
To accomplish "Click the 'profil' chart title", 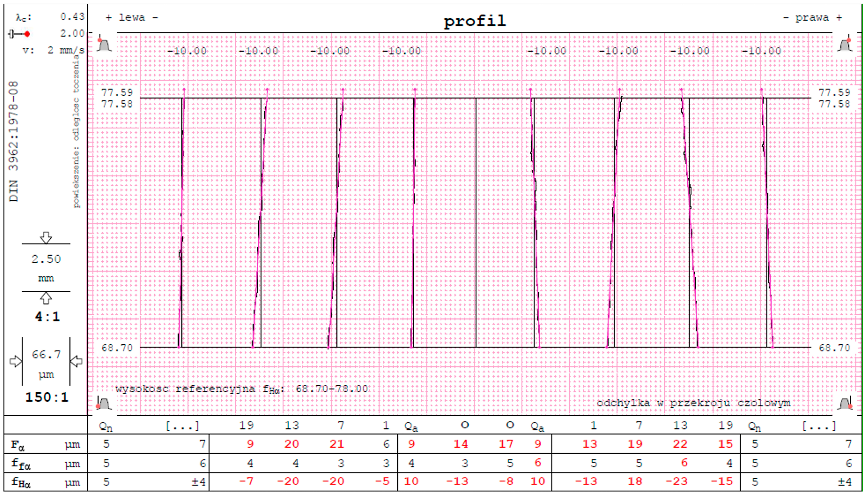I will [x=475, y=21].
